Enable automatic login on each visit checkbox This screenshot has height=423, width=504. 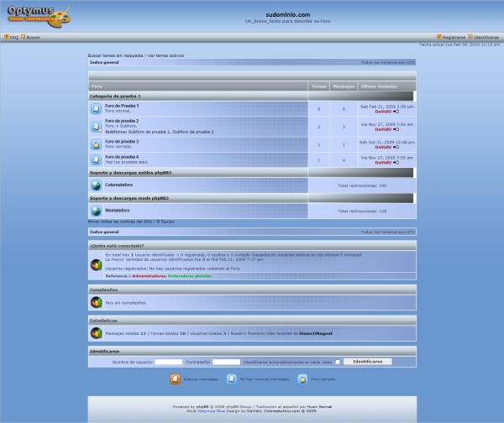coord(338,362)
